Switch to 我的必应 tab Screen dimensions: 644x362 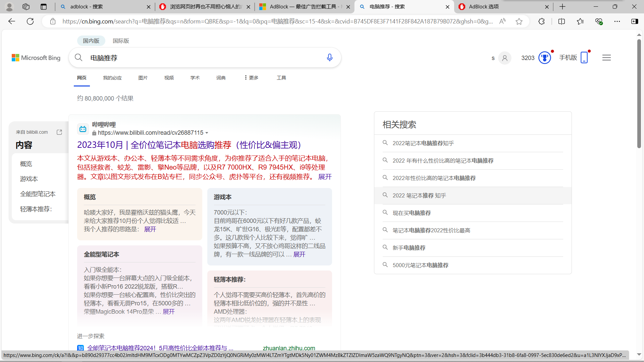coord(112,78)
